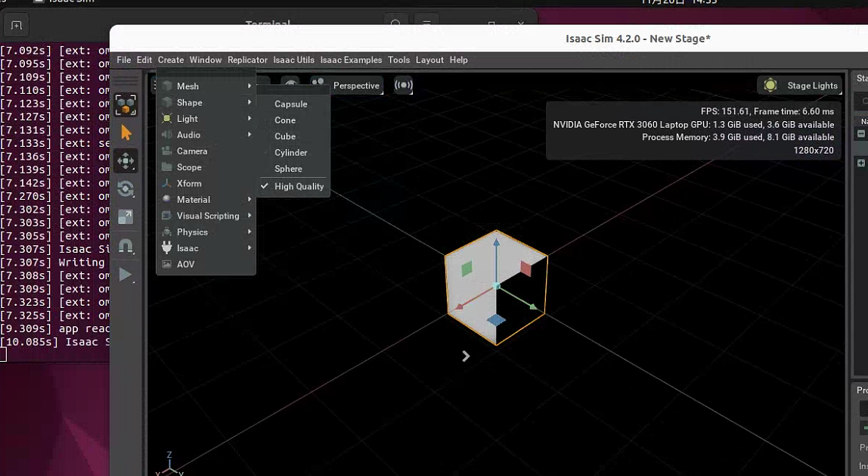Collapse the minus node in Stage panel
Image resolution: width=868 pixels, height=476 pixels.
click(x=860, y=133)
